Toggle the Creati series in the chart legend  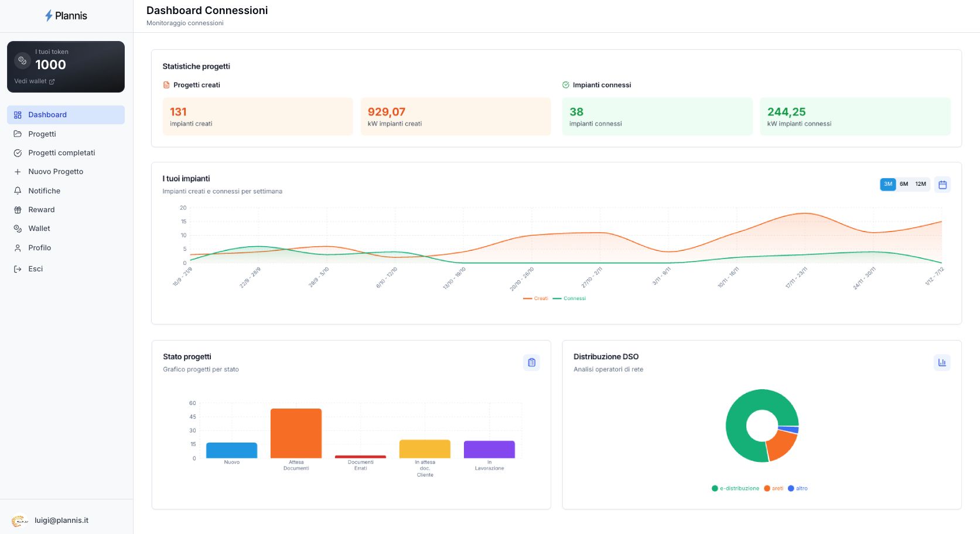click(x=536, y=298)
